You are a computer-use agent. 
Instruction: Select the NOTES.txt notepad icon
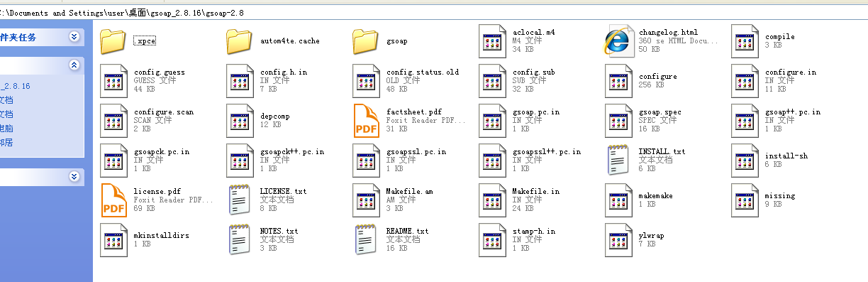point(239,239)
